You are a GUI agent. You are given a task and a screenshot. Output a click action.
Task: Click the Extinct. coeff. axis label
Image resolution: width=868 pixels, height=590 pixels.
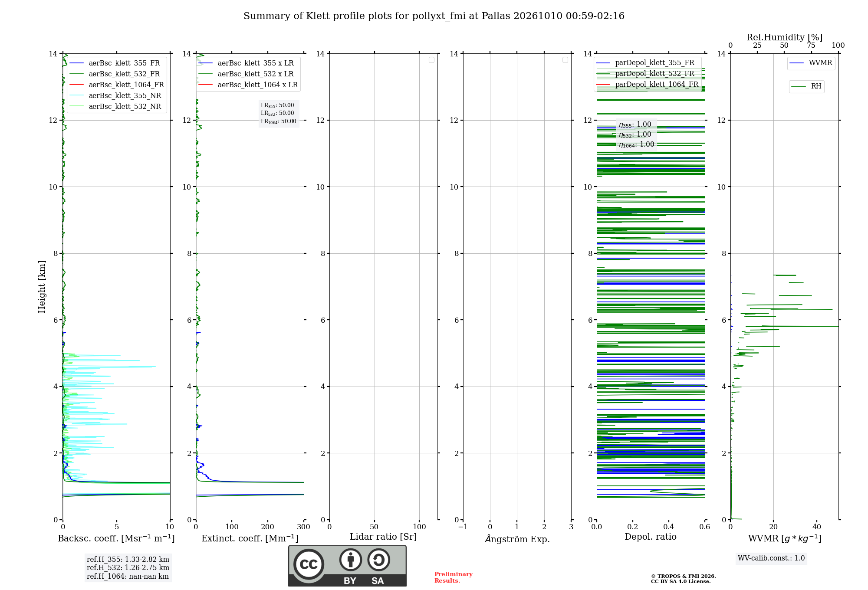click(250, 538)
